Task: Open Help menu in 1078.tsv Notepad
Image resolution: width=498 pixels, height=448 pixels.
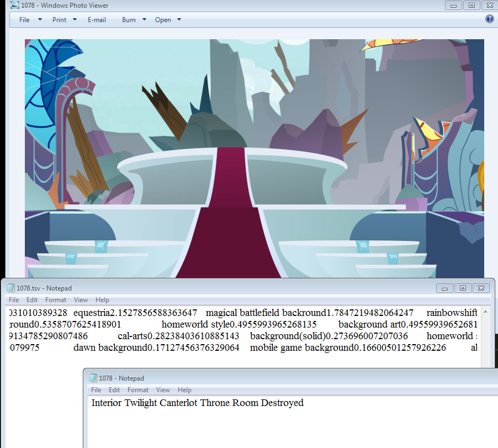Action: tap(102, 299)
